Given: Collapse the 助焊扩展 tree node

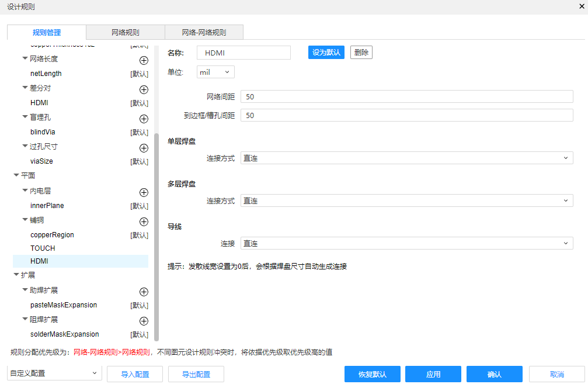Looking at the screenshot, I should [x=25, y=290].
